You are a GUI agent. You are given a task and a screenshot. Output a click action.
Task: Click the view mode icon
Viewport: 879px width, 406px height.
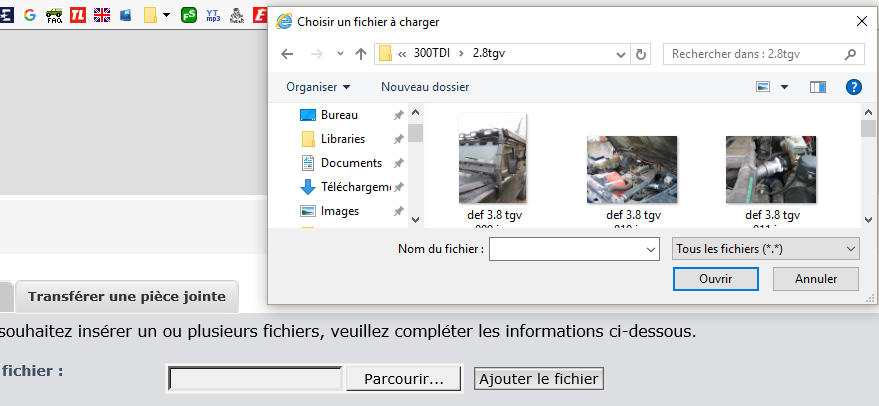[x=764, y=87]
